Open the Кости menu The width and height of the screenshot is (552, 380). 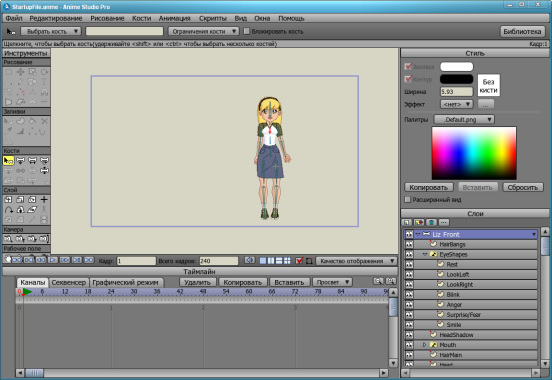142,18
